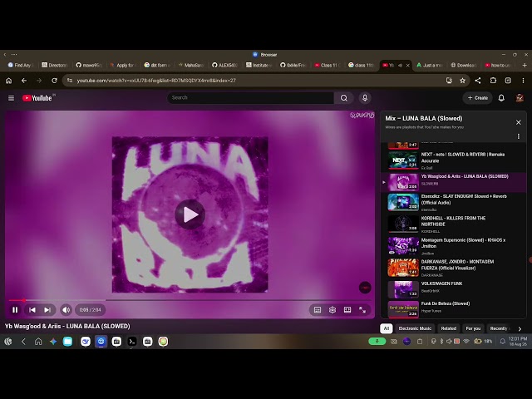
Task: Switch to the MahaSara tab
Action: pos(191,65)
